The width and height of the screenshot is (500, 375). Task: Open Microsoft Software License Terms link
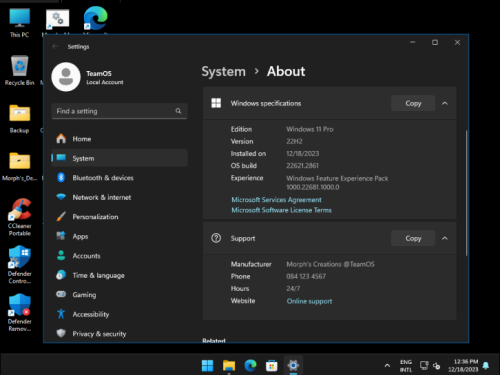[281, 210]
